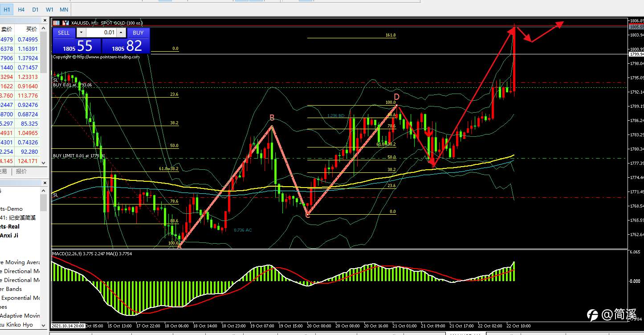Select the Adaptive Moving indicator entry

(20, 315)
